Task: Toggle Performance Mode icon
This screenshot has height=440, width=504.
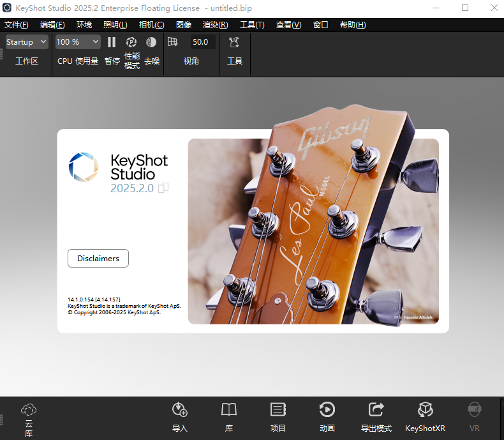Action: point(131,42)
